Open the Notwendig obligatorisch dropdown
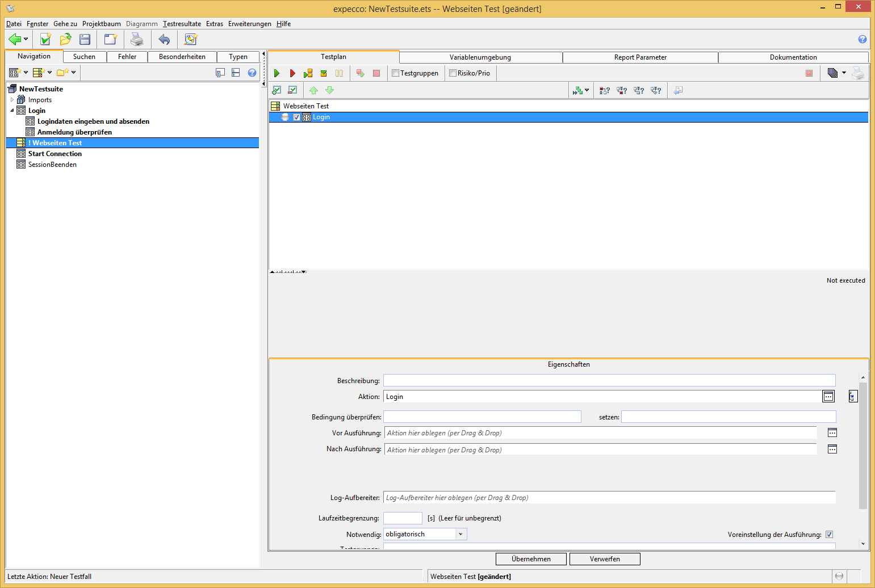The width and height of the screenshot is (875, 588). [460, 534]
